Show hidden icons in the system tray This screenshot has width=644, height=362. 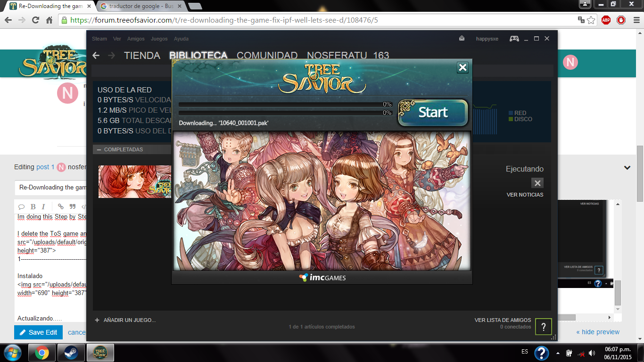(x=558, y=353)
